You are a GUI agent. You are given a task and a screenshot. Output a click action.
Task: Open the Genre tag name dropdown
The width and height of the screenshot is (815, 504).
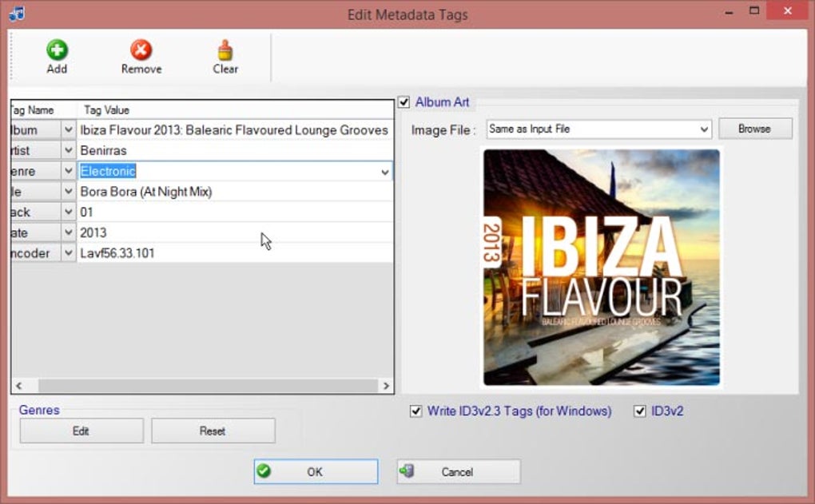click(69, 171)
